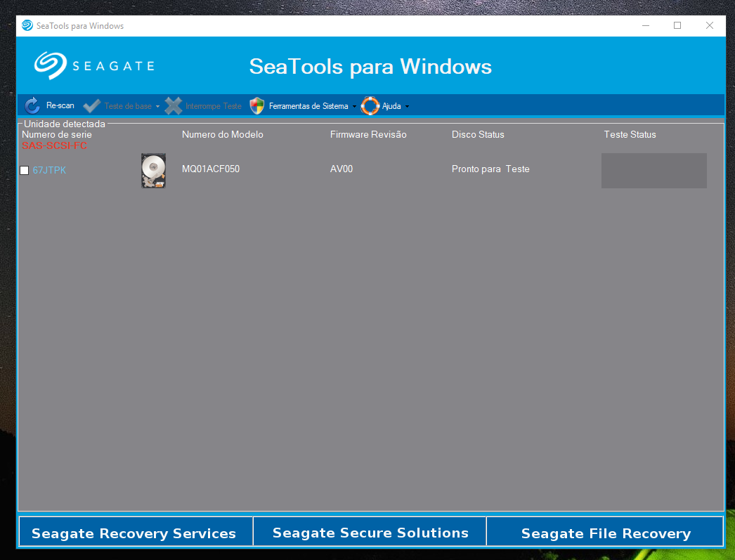Open Seagate File Recovery button
The height and width of the screenshot is (560, 735).
(605, 531)
